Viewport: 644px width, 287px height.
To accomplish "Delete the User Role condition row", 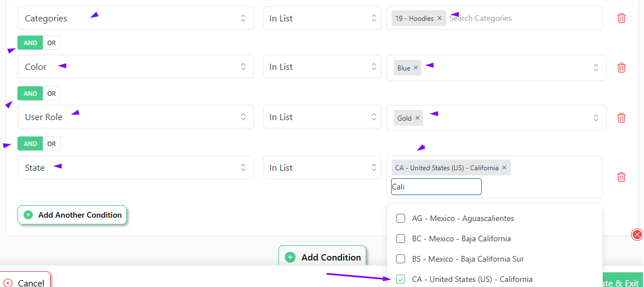I will pos(621,118).
